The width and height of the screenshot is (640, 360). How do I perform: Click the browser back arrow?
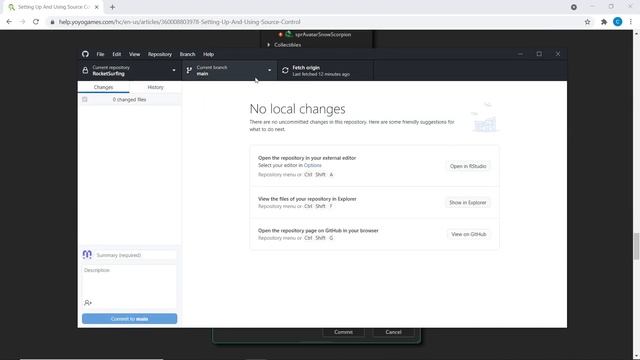(x=9, y=22)
